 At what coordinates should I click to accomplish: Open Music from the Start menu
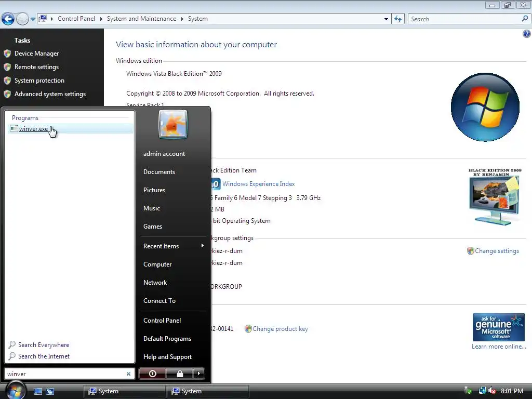click(151, 208)
